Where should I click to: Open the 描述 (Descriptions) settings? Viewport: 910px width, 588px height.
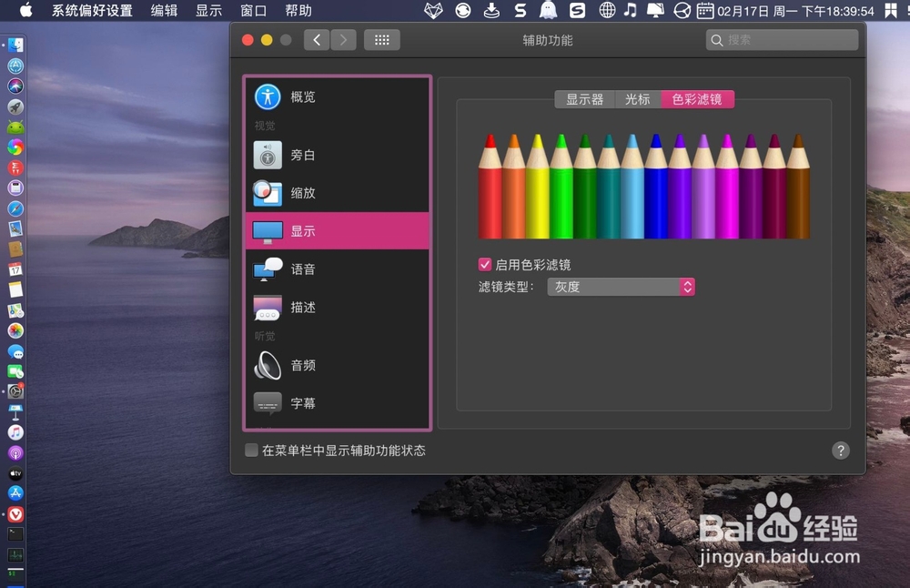click(x=303, y=307)
